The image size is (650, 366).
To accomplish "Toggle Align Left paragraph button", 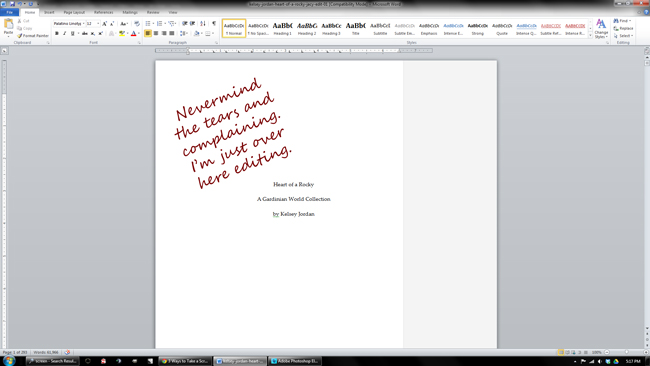I will point(148,33).
